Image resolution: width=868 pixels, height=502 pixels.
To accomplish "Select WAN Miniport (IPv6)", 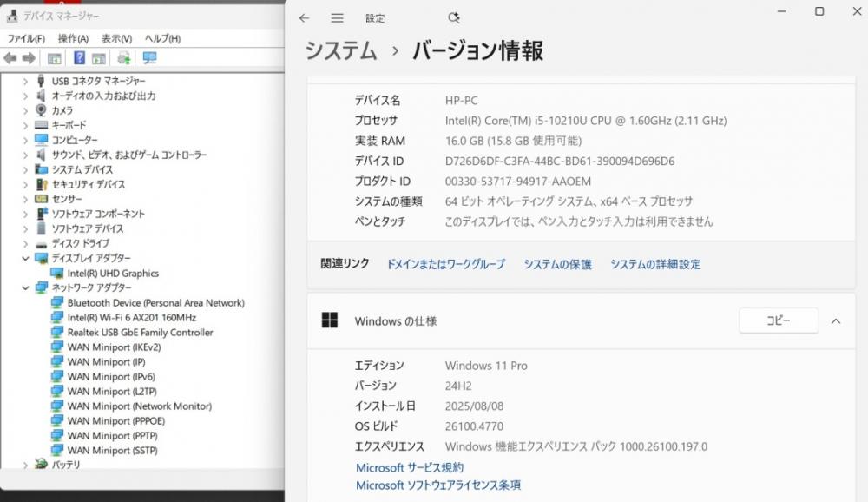I will tap(111, 377).
